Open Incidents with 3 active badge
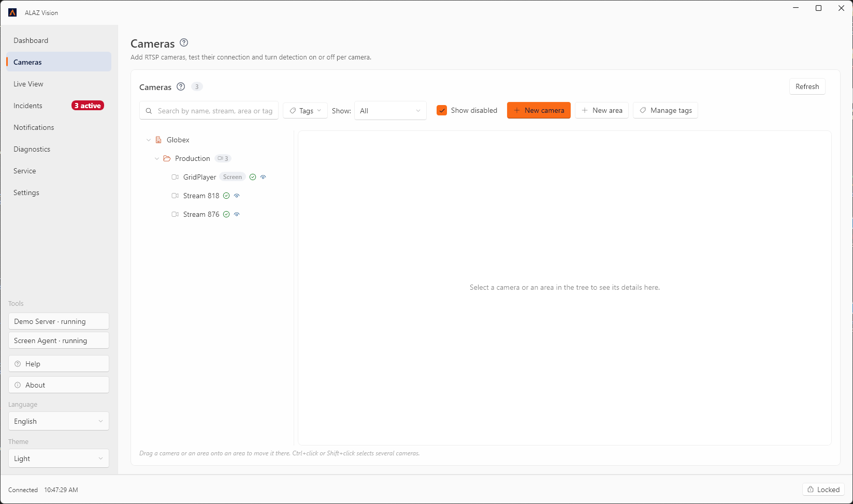This screenshot has width=853, height=504. click(59, 106)
